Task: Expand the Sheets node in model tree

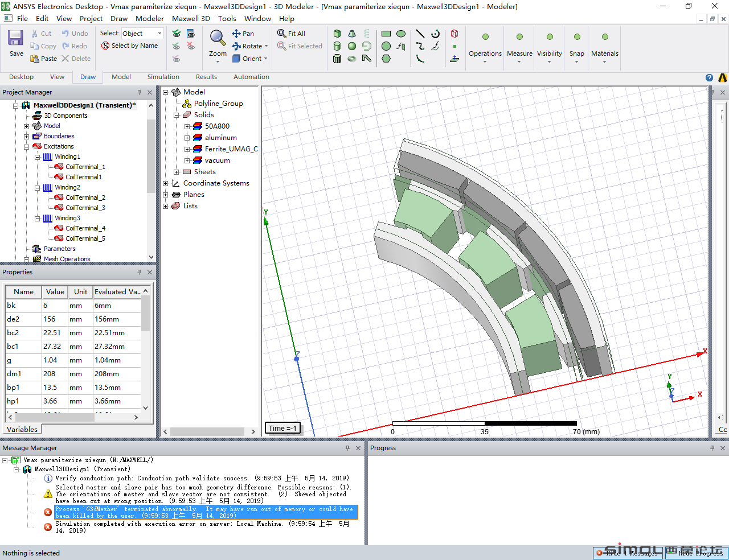Action: pyautogui.click(x=176, y=172)
